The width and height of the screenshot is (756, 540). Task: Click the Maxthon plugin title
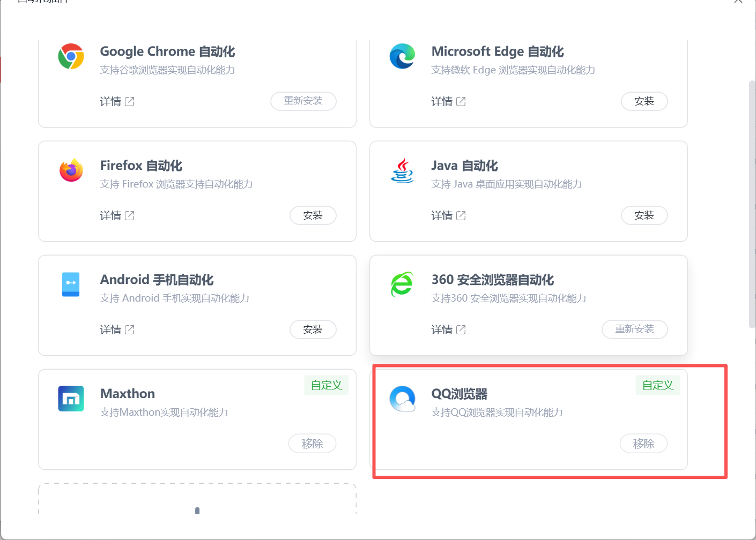tap(128, 394)
